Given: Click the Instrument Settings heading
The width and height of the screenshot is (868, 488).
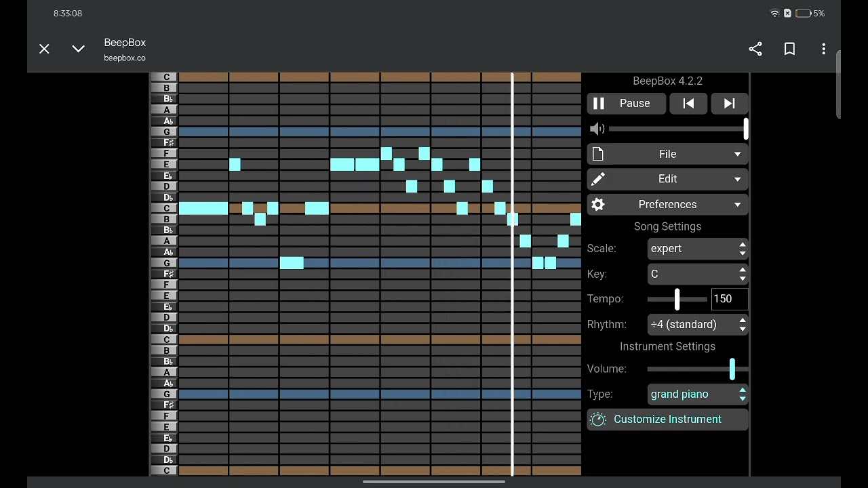Looking at the screenshot, I should tap(667, 346).
